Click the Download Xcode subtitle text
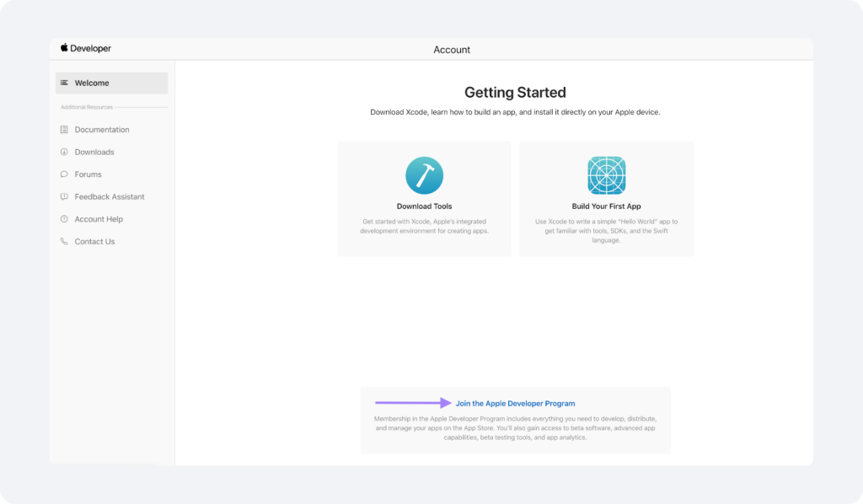Viewport: 863px width, 504px height. (515, 112)
